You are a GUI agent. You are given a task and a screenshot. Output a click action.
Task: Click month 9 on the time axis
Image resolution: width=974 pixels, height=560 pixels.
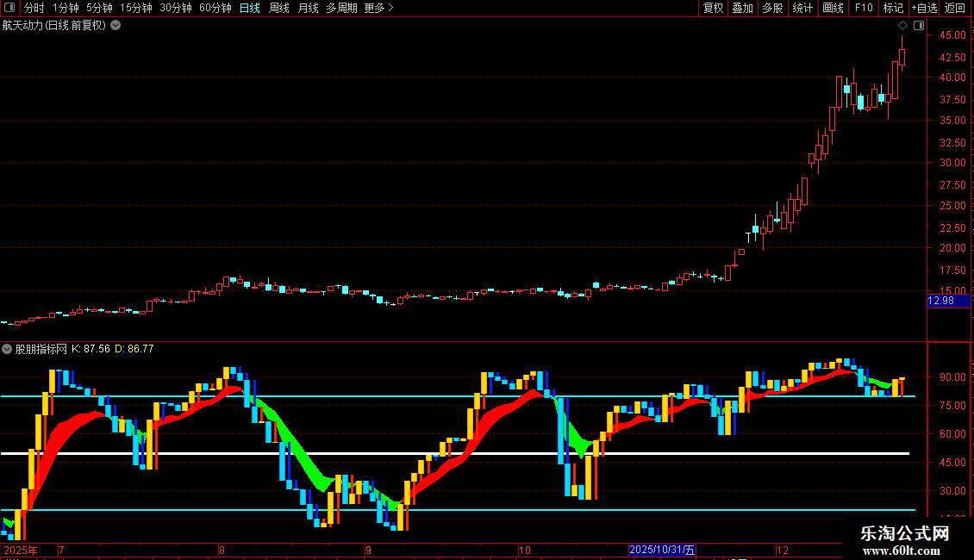368,550
